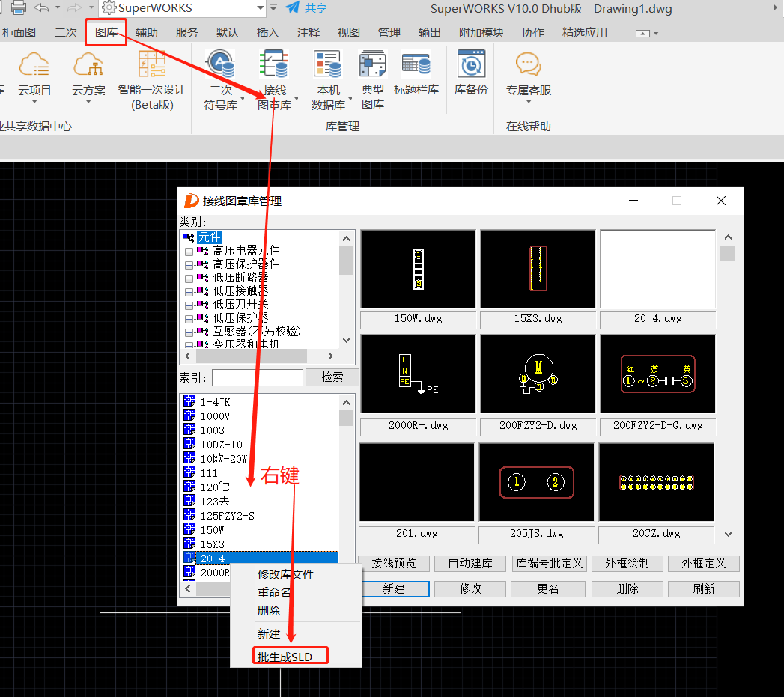Open 专属客服 customer service
Image resolution: width=784 pixels, height=697 pixels.
click(x=529, y=76)
